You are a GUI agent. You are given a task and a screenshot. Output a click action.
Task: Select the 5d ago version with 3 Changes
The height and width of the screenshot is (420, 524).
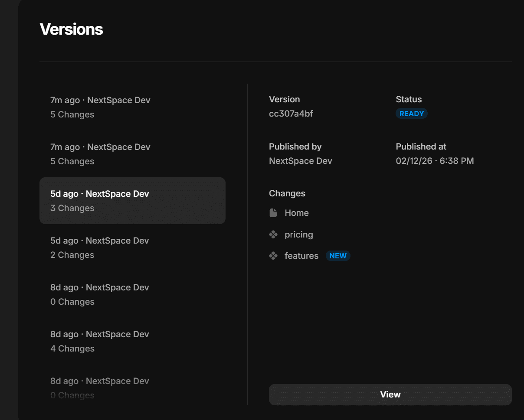click(x=132, y=201)
